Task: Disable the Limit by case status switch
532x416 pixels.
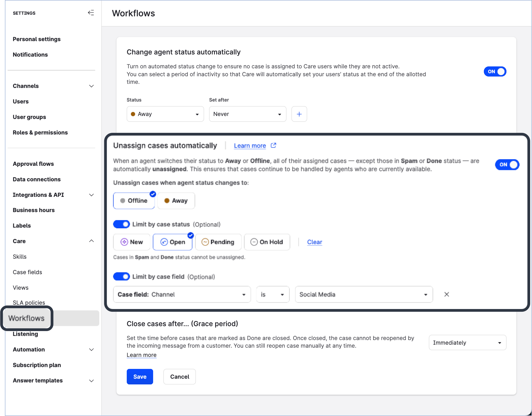Action: point(121,224)
